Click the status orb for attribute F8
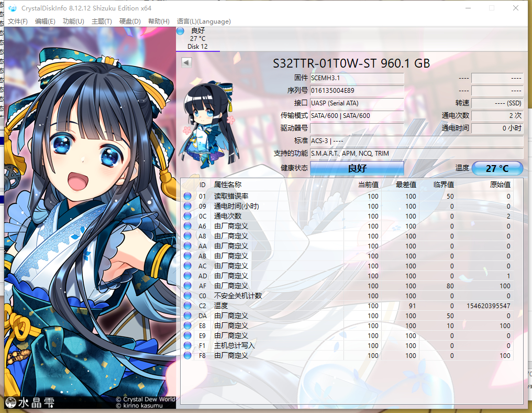 pyautogui.click(x=187, y=355)
